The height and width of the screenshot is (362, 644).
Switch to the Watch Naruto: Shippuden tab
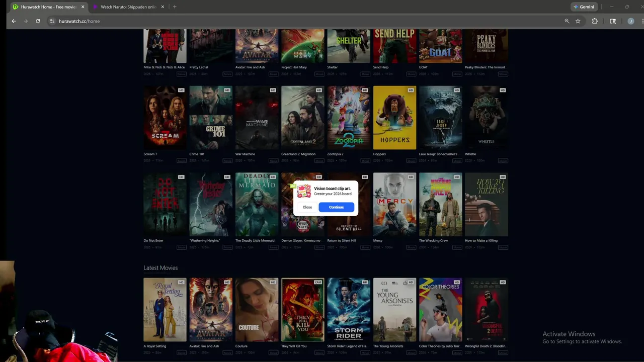point(128,7)
